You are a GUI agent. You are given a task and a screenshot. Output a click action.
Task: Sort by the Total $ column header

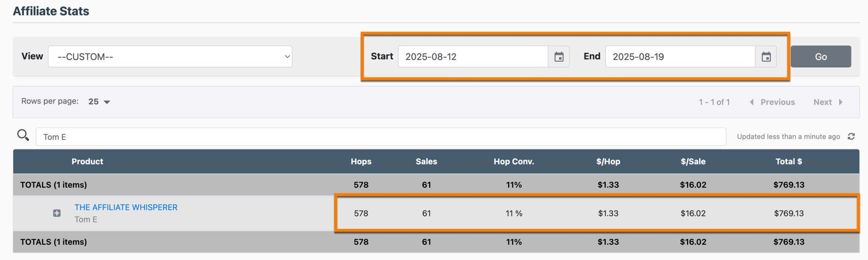[789, 161]
